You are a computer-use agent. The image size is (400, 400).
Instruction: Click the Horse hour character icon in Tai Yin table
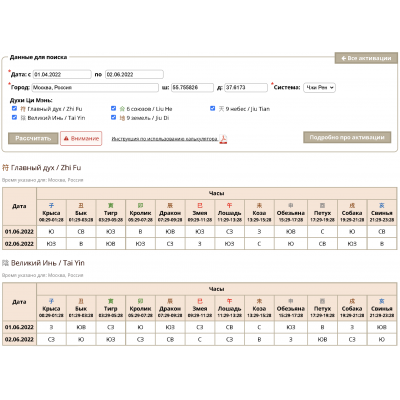click(x=229, y=301)
